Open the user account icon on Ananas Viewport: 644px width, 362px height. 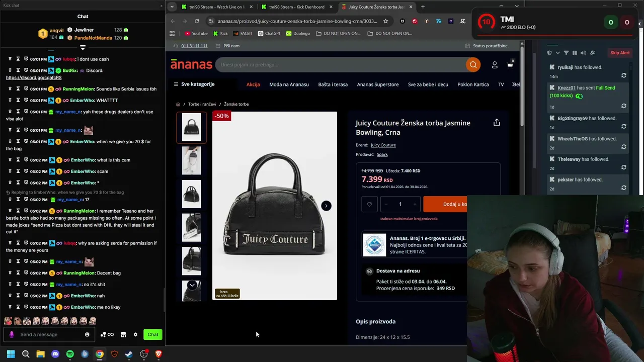(495, 65)
